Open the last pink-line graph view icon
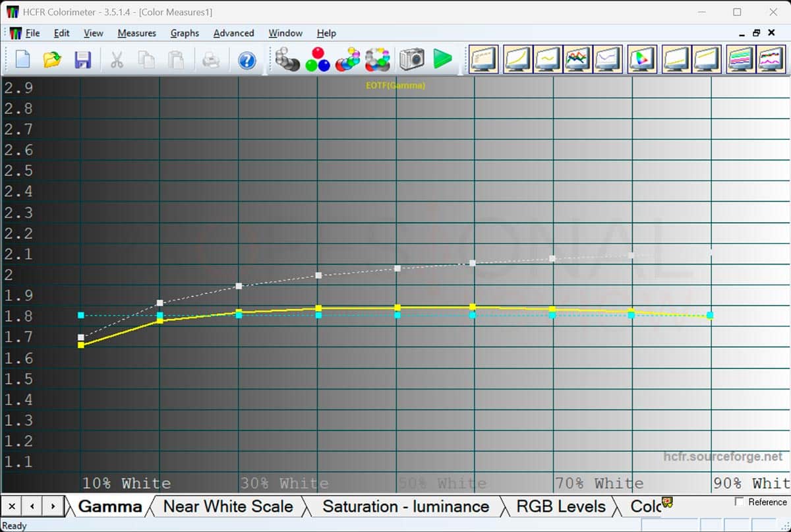 pos(770,59)
